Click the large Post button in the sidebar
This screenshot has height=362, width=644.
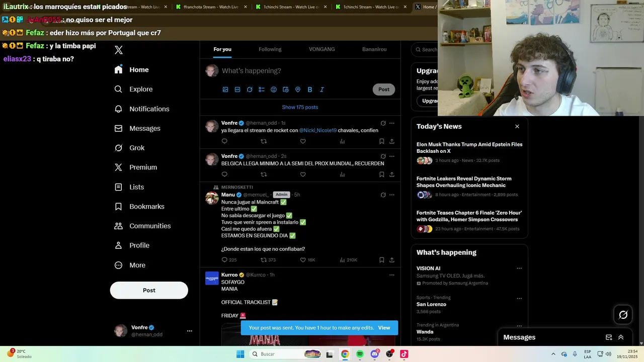(x=149, y=290)
